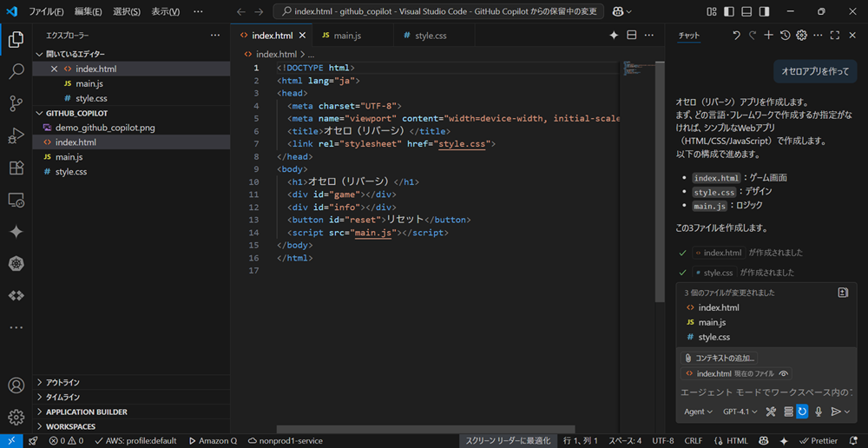868x448 pixels.
Task: Click the Accounts icon in activity bar
Action: [16, 385]
